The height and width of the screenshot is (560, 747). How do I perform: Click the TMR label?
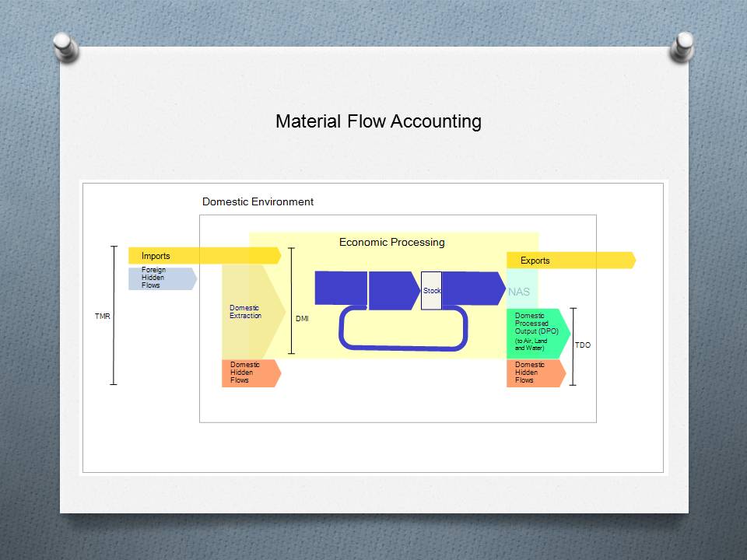point(103,317)
